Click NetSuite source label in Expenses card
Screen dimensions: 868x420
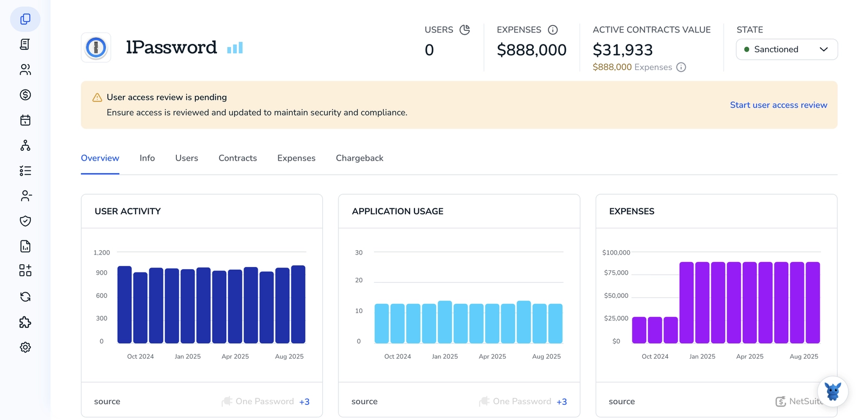(x=807, y=402)
